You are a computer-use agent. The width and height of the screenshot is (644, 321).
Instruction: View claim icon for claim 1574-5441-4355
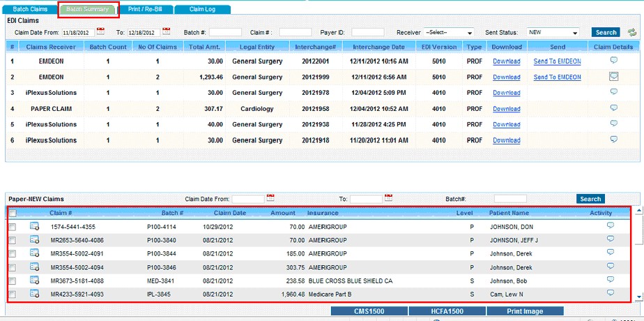(x=34, y=227)
